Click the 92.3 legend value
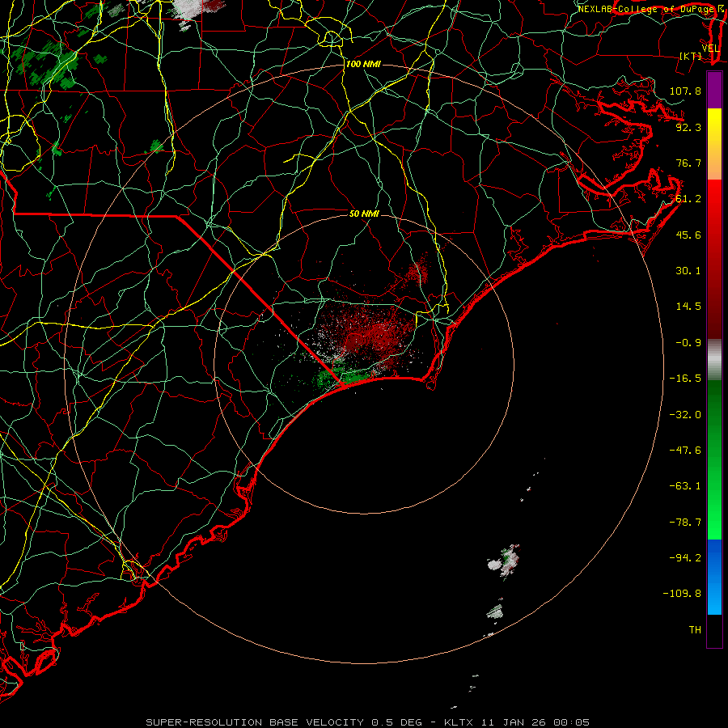 [x=688, y=127]
